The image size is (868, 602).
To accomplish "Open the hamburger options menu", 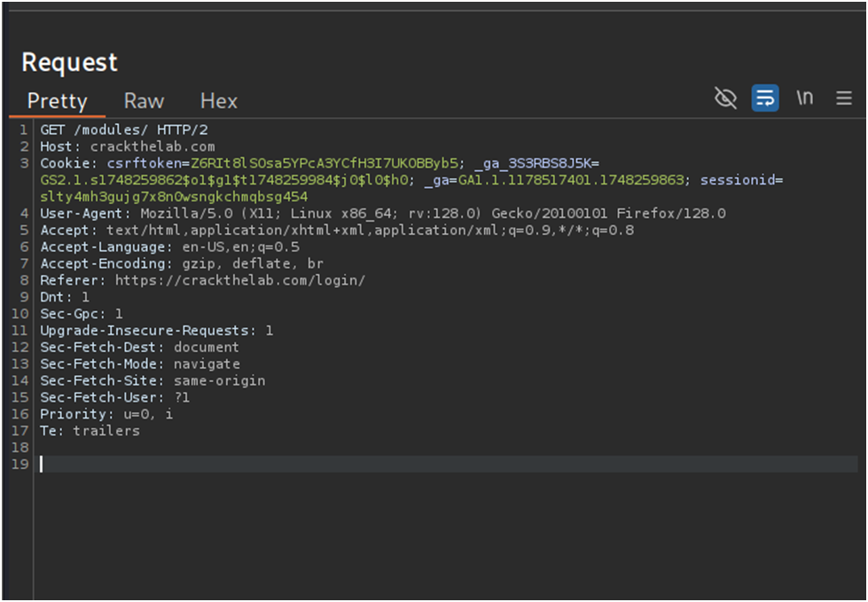I will click(843, 98).
